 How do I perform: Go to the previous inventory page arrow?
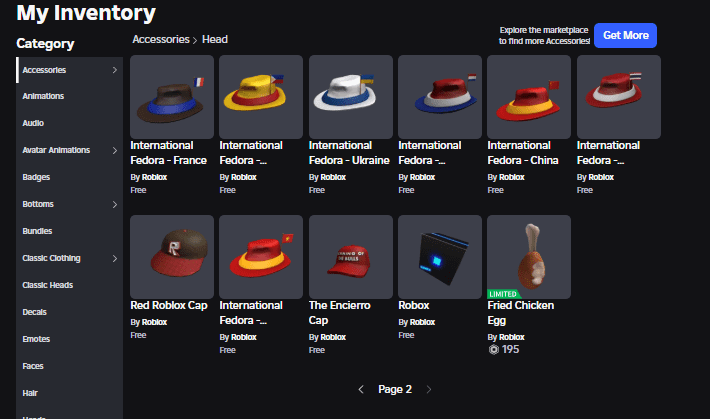pyautogui.click(x=361, y=390)
